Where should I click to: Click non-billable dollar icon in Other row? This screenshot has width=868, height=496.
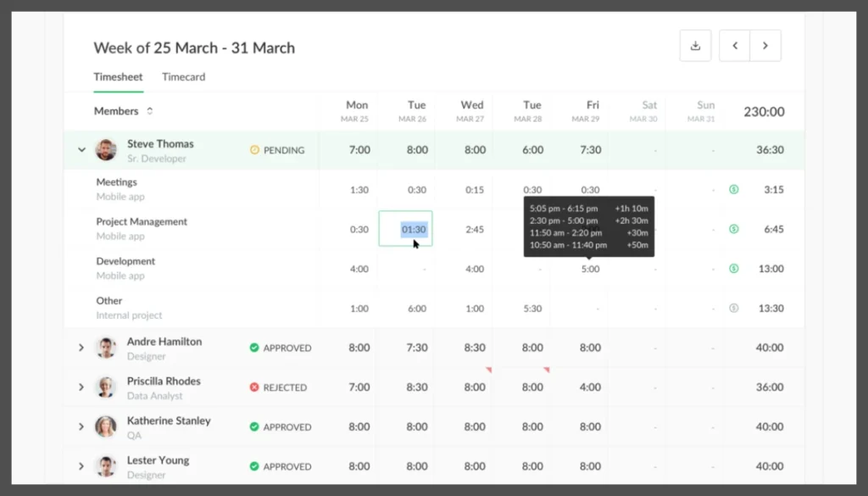point(733,308)
